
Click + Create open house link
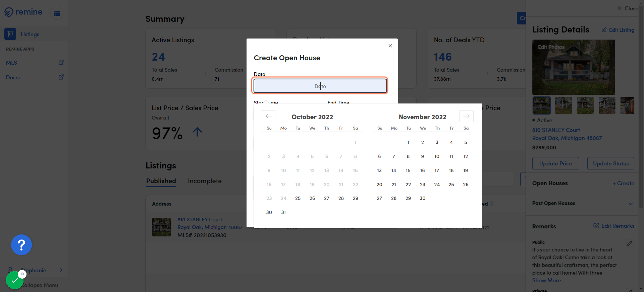[x=623, y=183]
